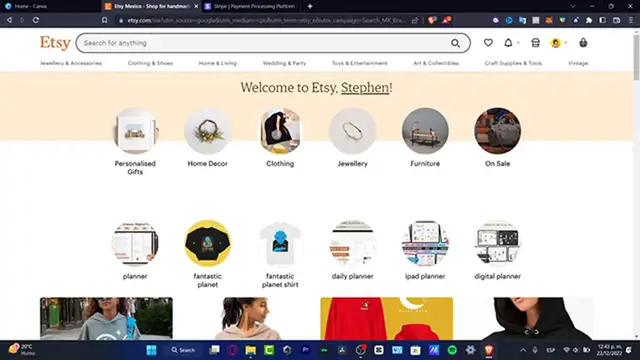The height and width of the screenshot is (360, 640).
Task: Open the MetaMask fox extension icon
Action: tap(549, 20)
